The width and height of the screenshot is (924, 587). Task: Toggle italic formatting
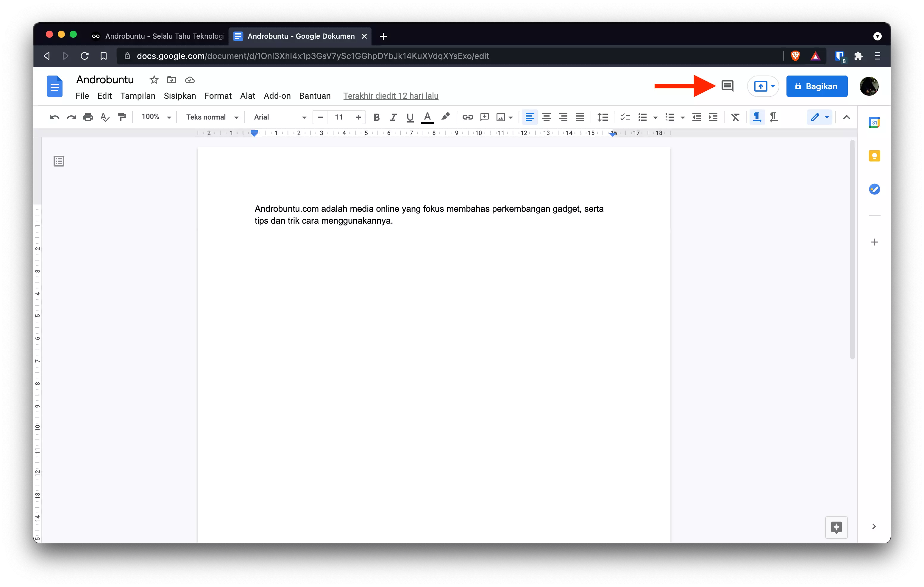393,117
